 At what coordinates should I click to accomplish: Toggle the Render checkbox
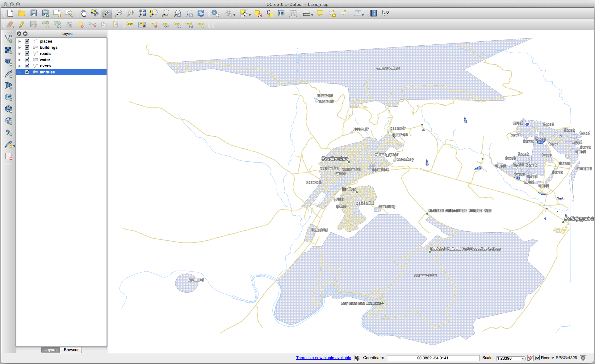click(538, 358)
